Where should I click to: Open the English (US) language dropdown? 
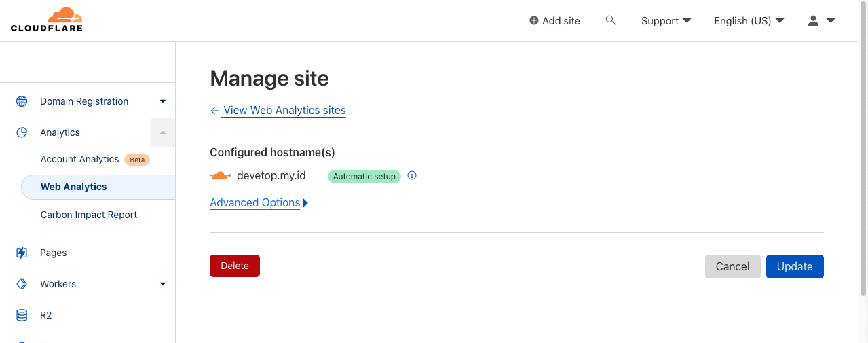(x=749, y=20)
